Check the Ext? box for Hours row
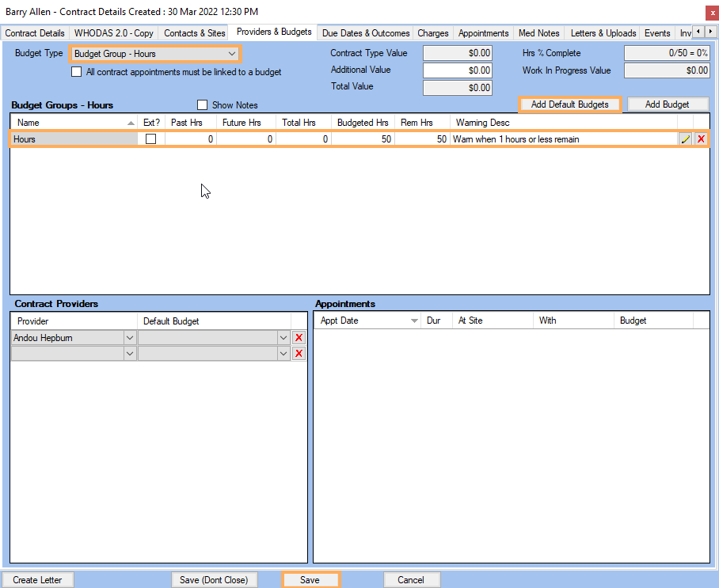This screenshot has height=588, width=719. click(x=150, y=139)
